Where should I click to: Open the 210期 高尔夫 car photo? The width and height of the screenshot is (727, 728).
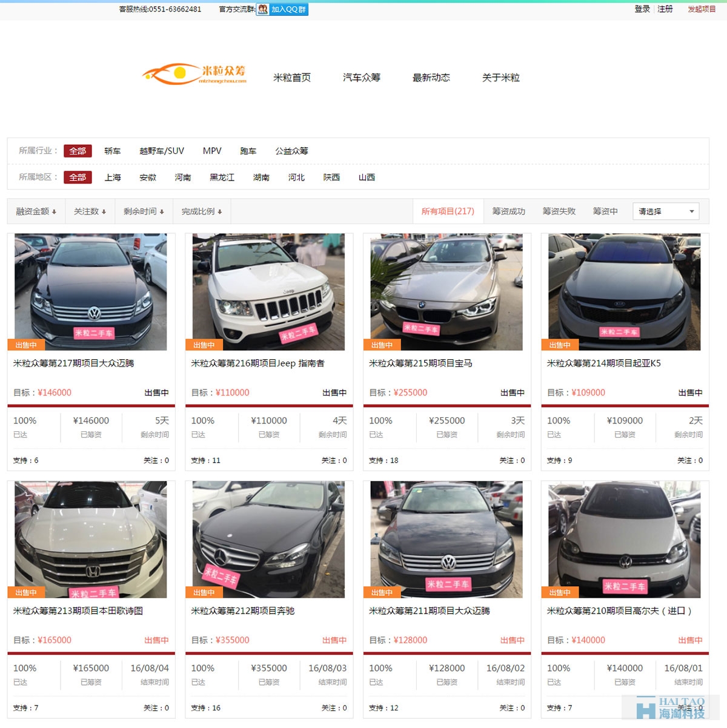pos(625,540)
